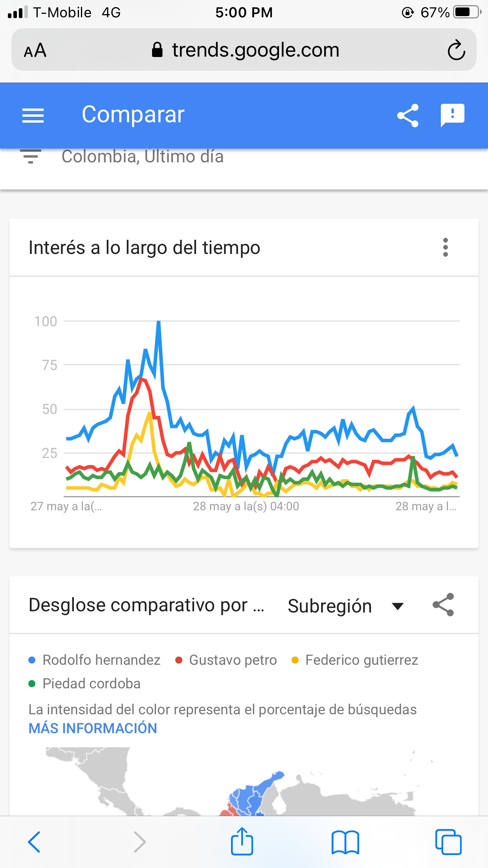Go back to previous page
The image size is (488, 868).
(x=34, y=842)
